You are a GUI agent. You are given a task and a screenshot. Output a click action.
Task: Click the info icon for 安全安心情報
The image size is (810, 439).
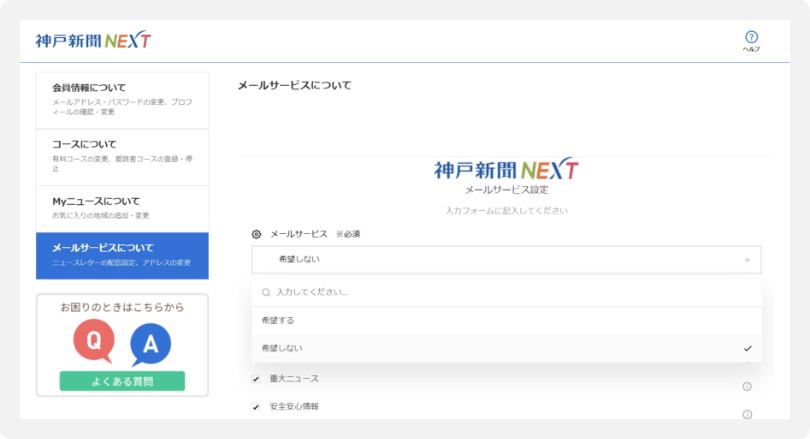click(x=747, y=414)
